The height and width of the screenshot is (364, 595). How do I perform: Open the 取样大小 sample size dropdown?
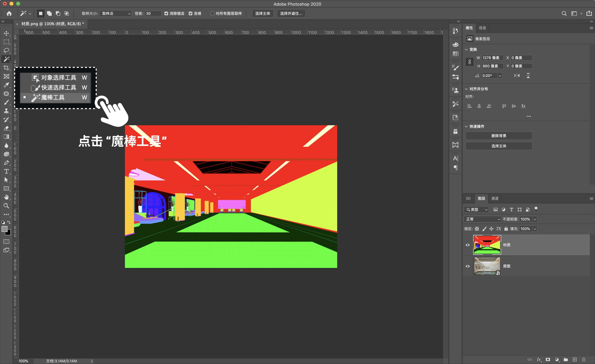[x=116, y=14]
